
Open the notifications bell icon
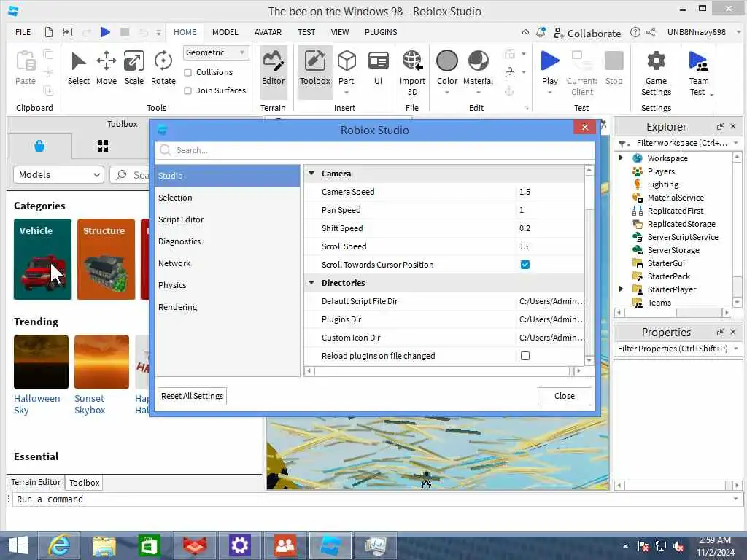pos(541,32)
